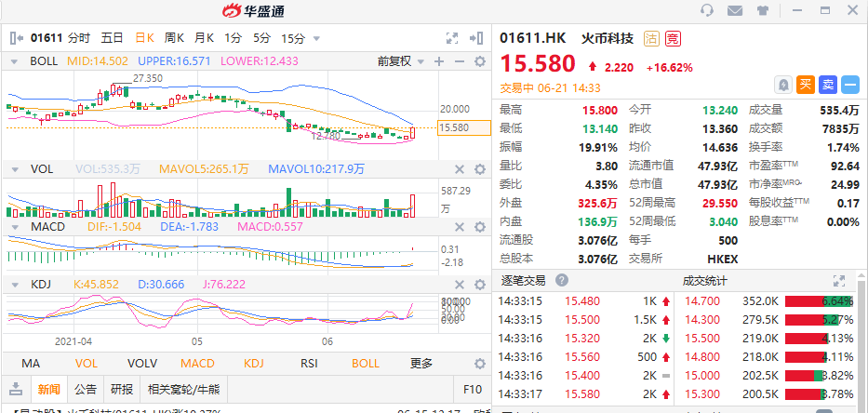Screen dimensions: 868x413
Task: Open customer service headset icon
Action: pyautogui.click(x=706, y=10)
